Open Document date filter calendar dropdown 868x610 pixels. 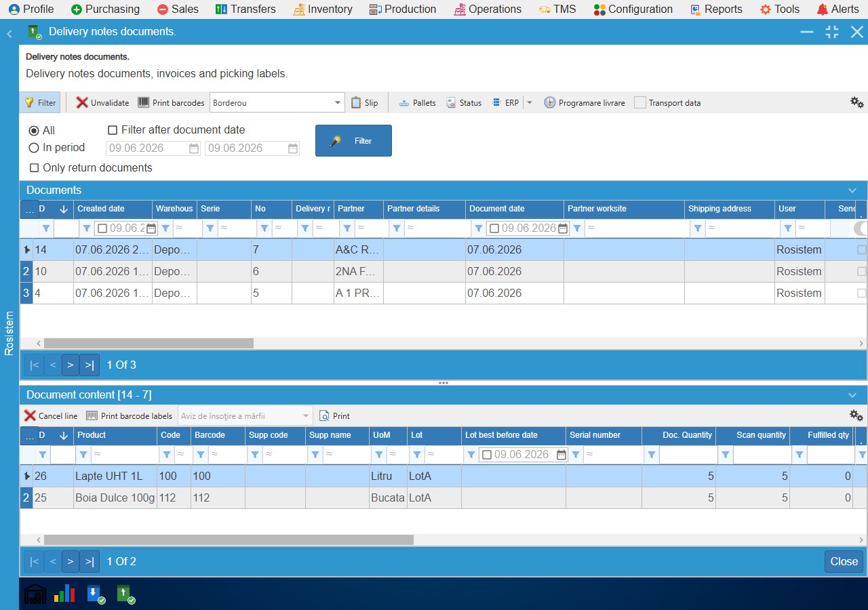point(562,228)
